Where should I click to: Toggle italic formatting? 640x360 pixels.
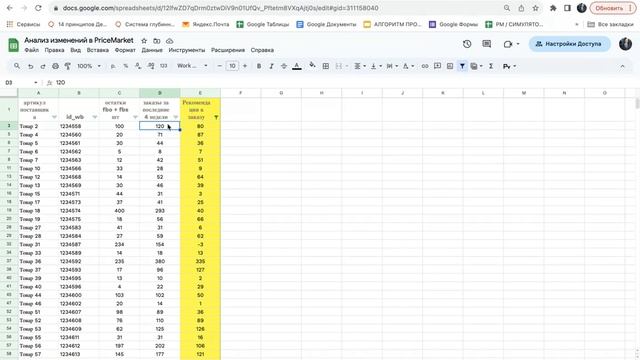pos(271,66)
